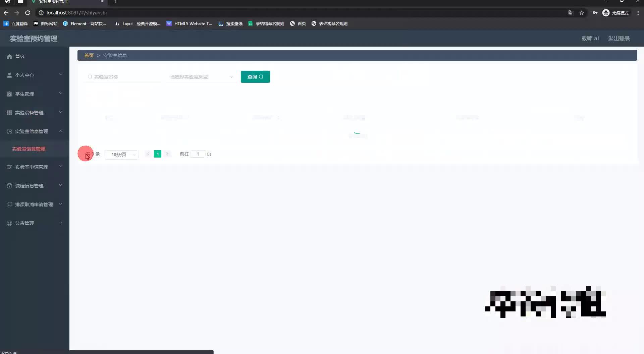The height and width of the screenshot is (354, 644).
Task: Click the bookmark star icon
Action: pos(582,13)
